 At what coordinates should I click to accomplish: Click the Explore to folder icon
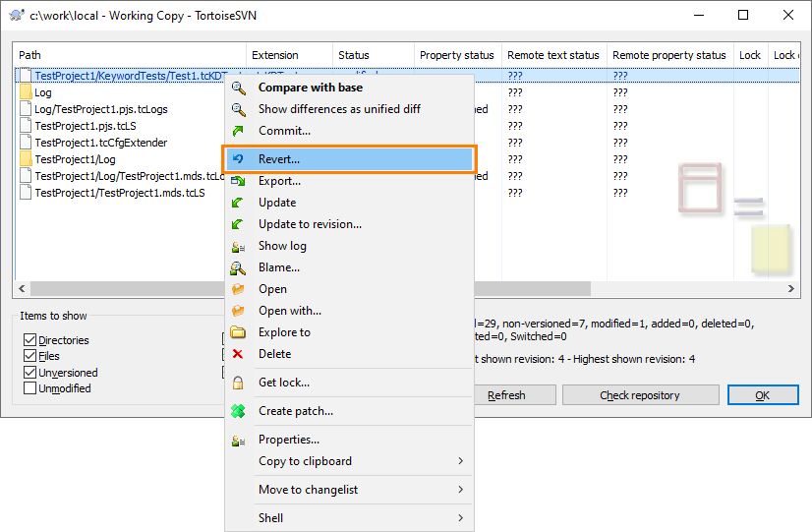point(238,332)
